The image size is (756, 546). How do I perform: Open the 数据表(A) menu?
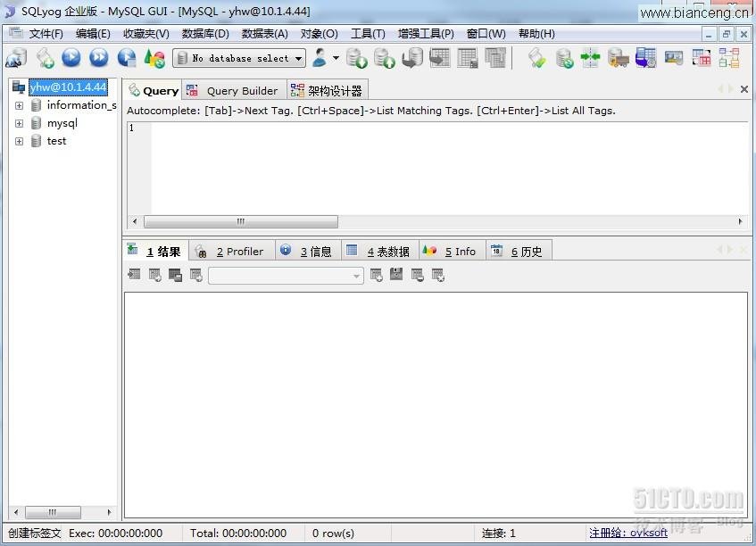[265, 34]
